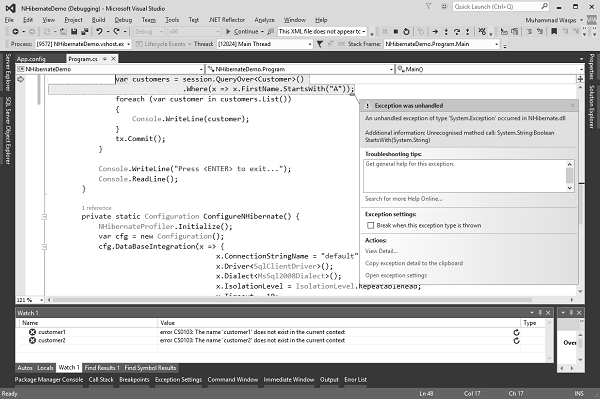This screenshot has width=600, height=399.
Task: Open the Solution Explorer side panel
Action: pyautogui.click(x=592, y=107)
